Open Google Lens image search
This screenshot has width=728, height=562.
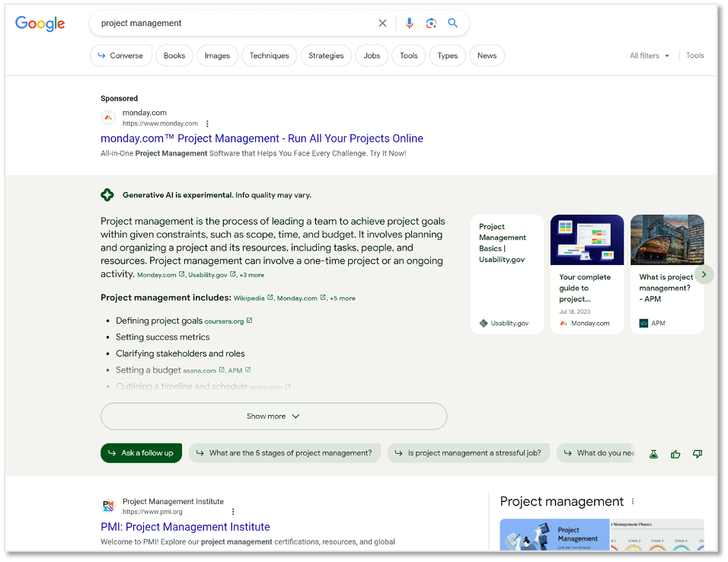(431, 23)
